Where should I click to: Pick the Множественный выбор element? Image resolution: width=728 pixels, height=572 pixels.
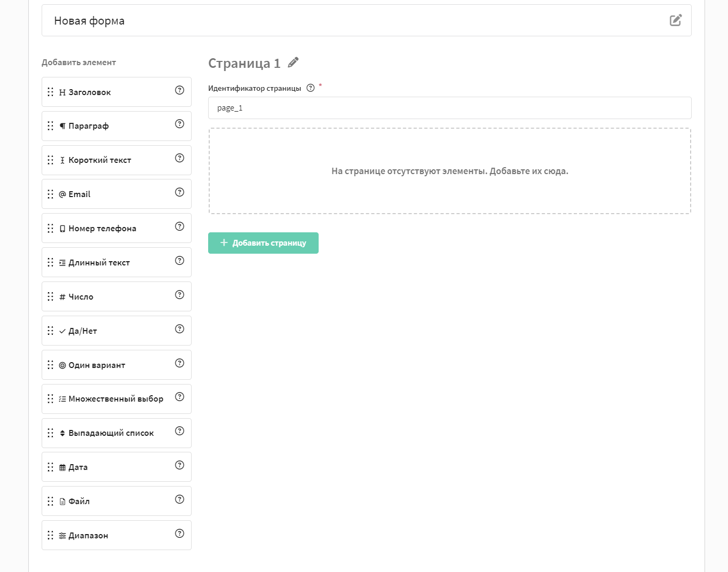coord(116,399)
